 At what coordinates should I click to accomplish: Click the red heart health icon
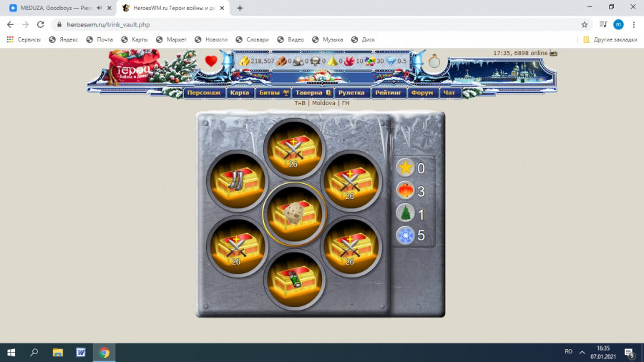pos(211,61)
